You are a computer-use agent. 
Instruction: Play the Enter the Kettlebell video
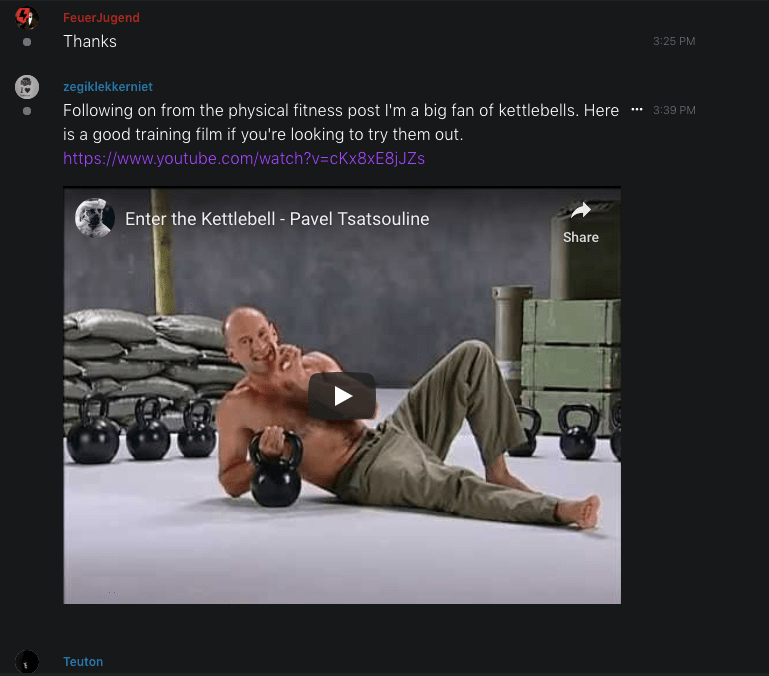[x=342, y=395]
